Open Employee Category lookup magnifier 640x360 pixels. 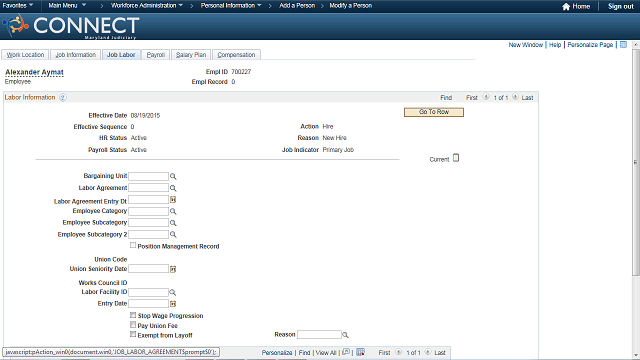click(173, 211)
